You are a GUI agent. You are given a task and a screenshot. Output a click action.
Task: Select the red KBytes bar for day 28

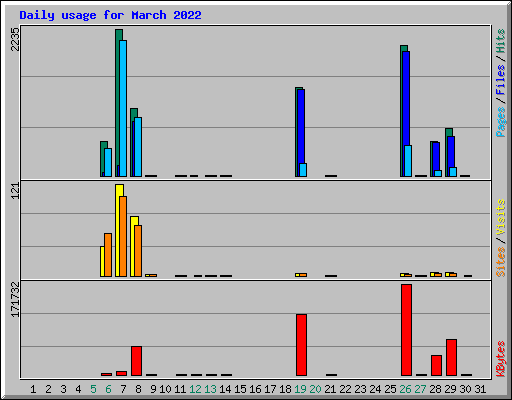click(436, 365)
